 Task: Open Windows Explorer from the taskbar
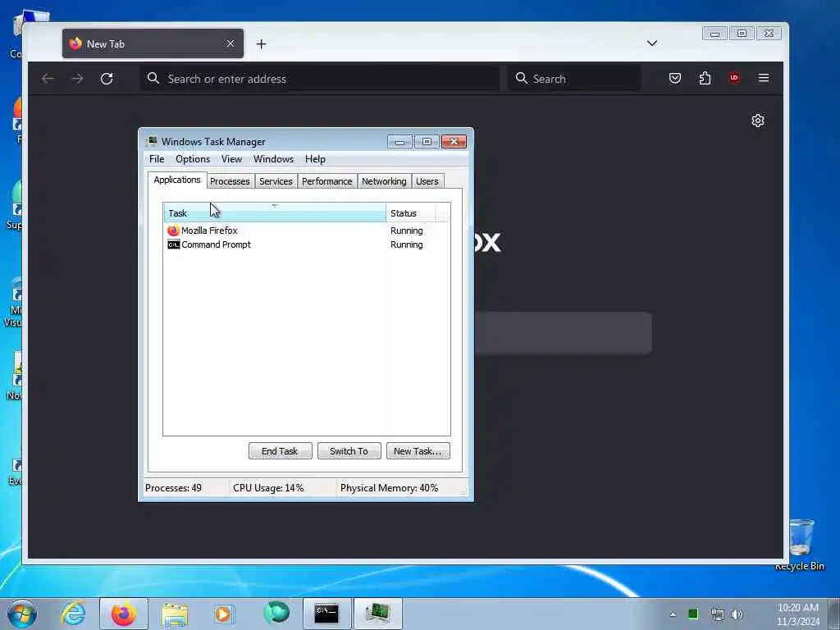point(175,614)
